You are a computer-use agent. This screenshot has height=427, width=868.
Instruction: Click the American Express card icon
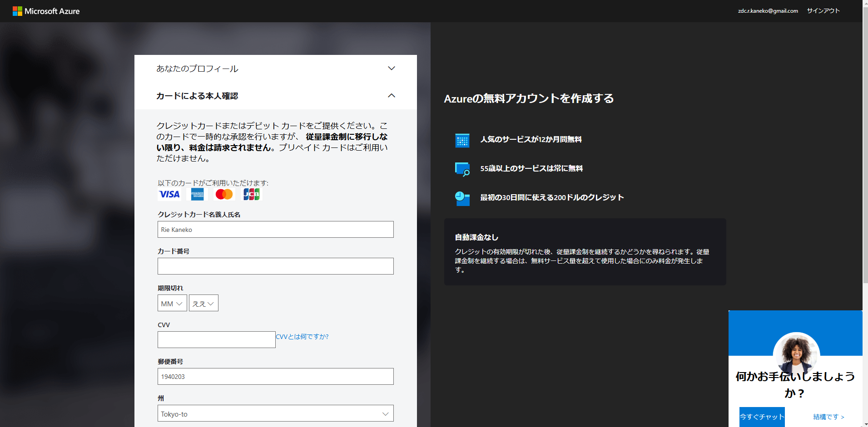click(x=196, y=194)
